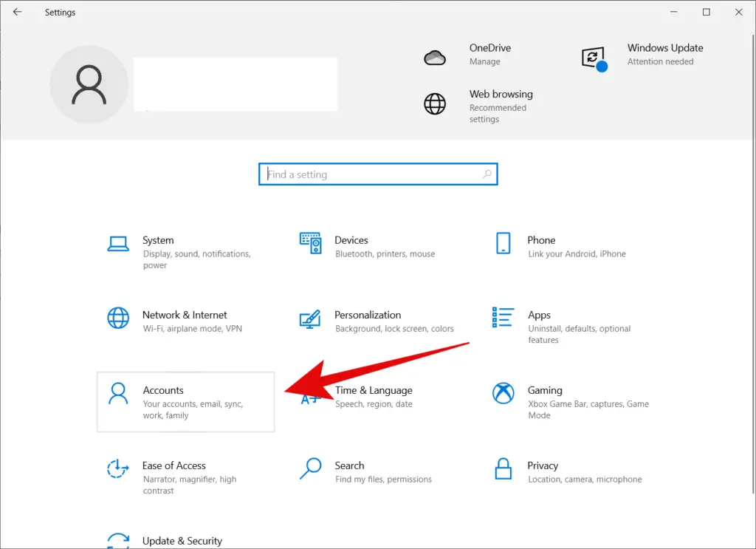756x549 pixels.
Task: Click 'Location, camera, microphone' description
Action: click(585, 480)
